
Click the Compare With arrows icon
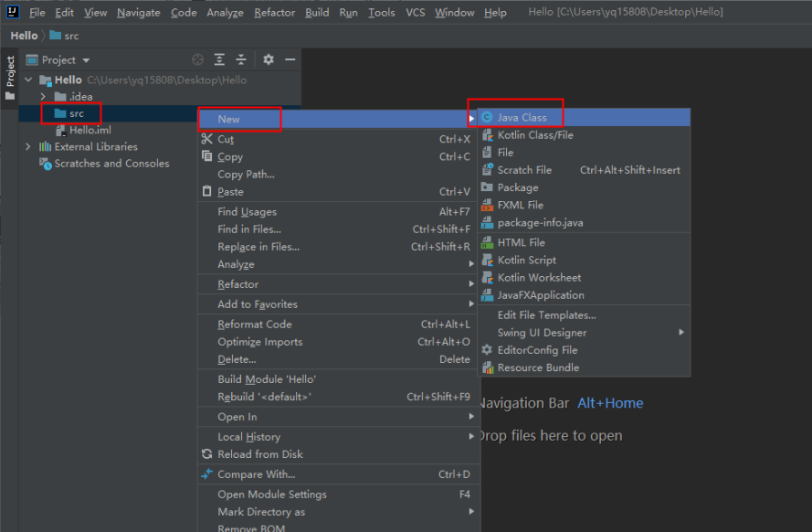207,474
